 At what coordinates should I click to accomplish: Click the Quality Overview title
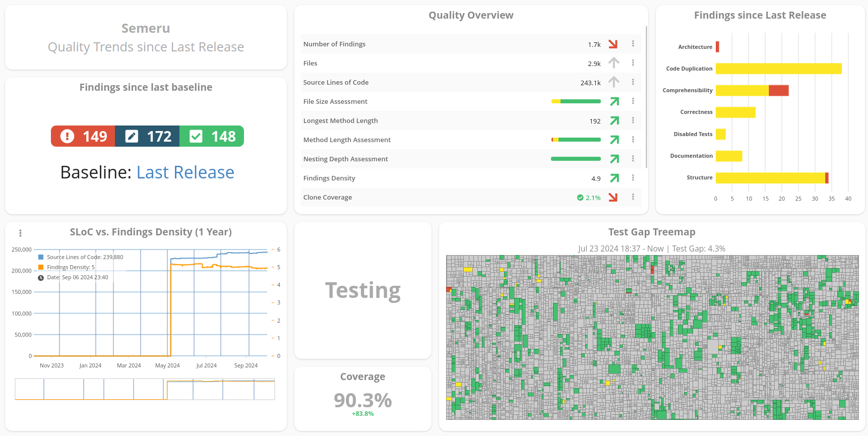471,15
